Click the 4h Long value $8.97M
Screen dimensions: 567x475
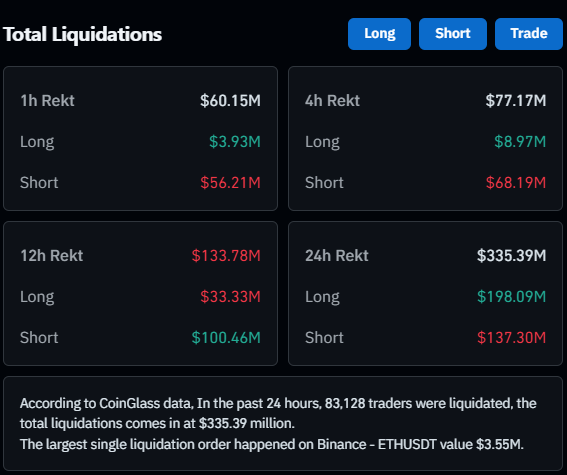point(520,141)
